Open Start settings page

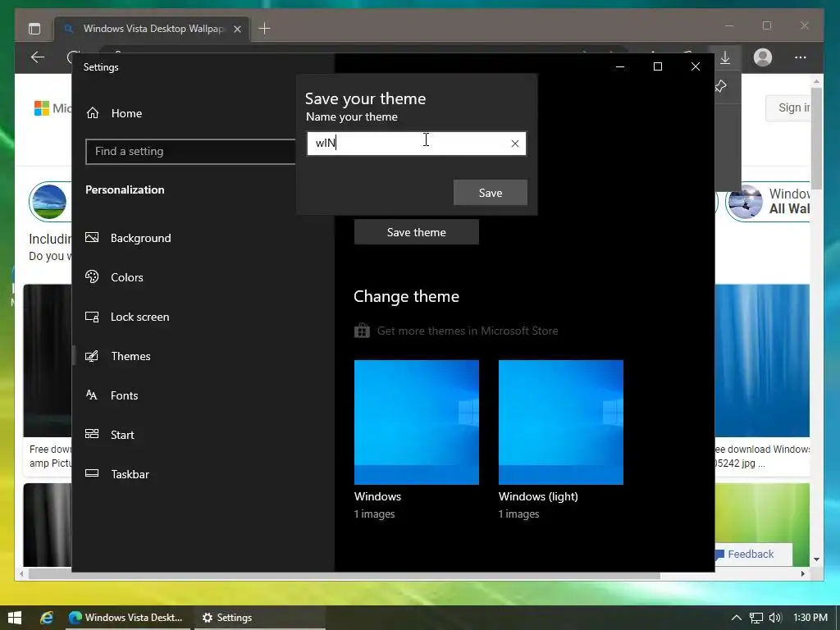[122, 435]
